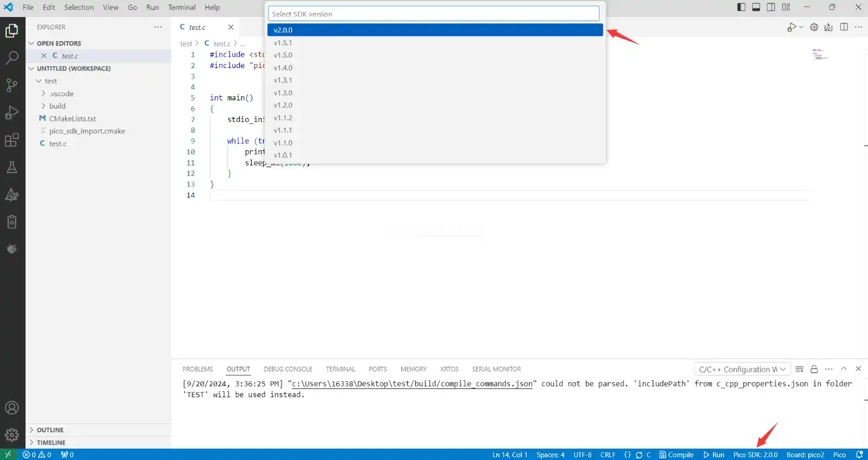
Task: Select SDK version v1.5.1
Action: (283, 43)
